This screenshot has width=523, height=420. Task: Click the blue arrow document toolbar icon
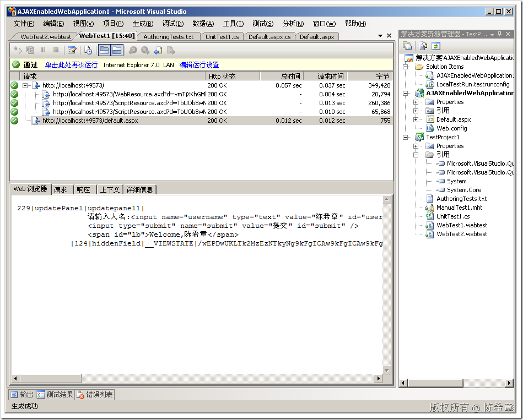pyautogui.click(x=158, y=50)
